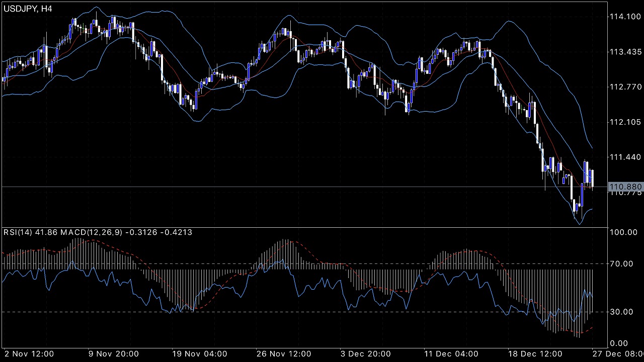Click the 114.100 price axis label
Viewport: 644px width, 362px height.
pos(624,17)
